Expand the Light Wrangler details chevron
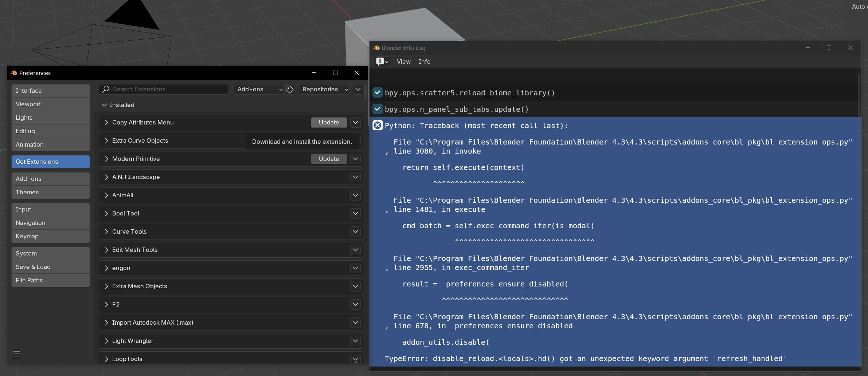The image size is (868, 376). click(355, 341)
